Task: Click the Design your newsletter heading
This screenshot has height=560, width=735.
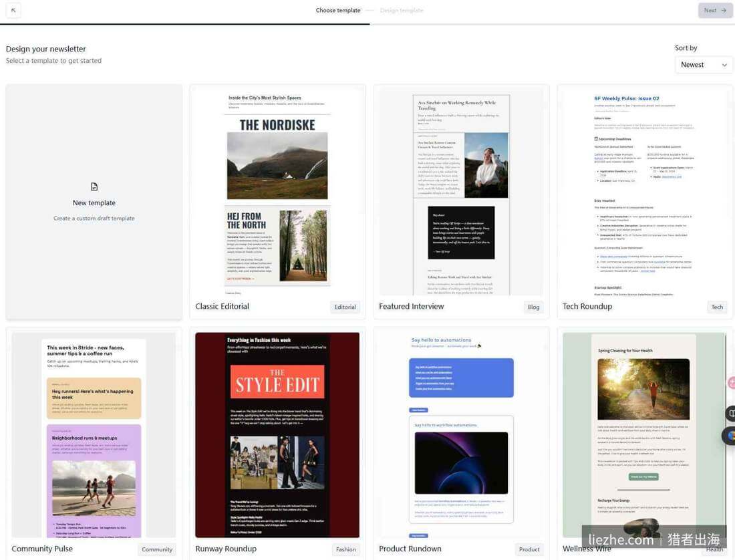Action: point(46,49)
